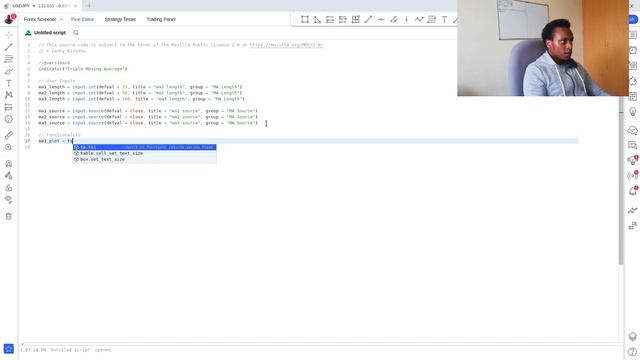640x360 pixels.
Task: Select vertical line tool in favorites toolbar
Action: coord(407,19)
